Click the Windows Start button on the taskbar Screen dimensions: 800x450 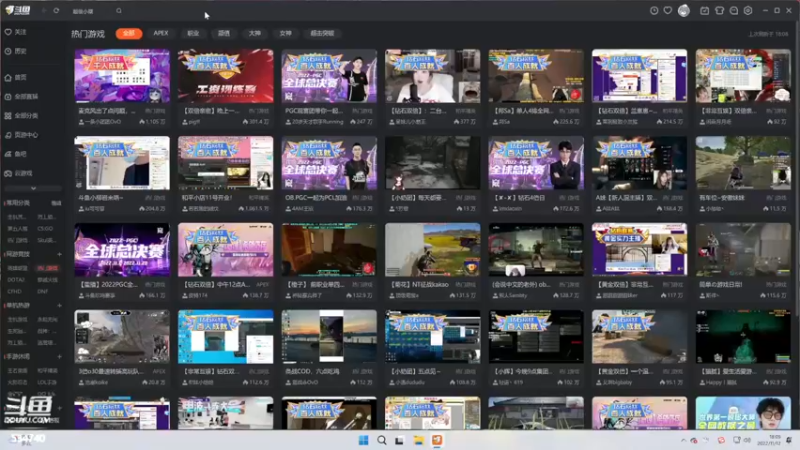[363, 440]
